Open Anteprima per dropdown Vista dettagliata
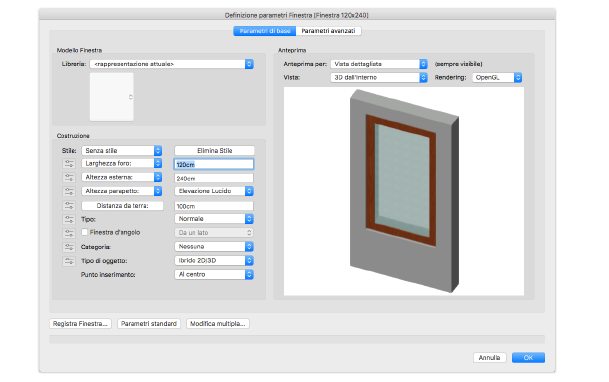 pyautogui.click(x=379, y=64)
